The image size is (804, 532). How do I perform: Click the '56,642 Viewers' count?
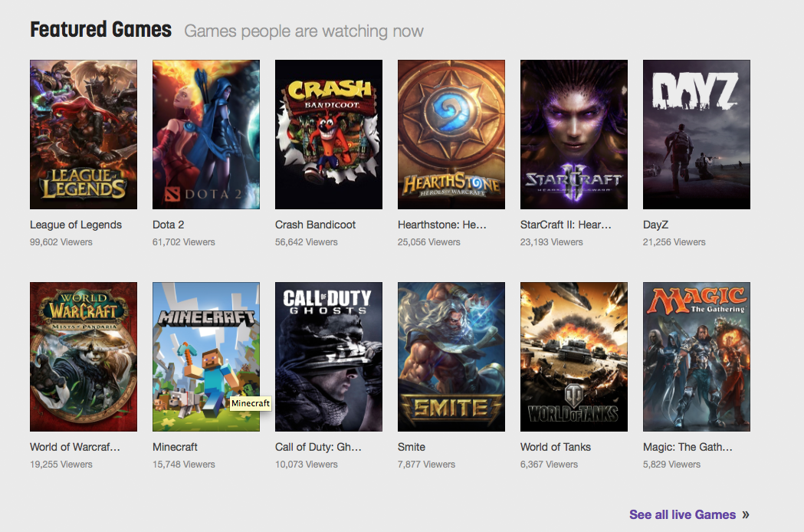(x=306, y=242)
